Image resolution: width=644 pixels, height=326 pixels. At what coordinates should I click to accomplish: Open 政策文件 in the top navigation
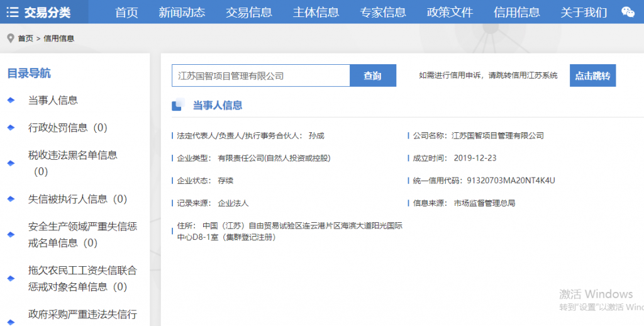[x=450, y=12]
